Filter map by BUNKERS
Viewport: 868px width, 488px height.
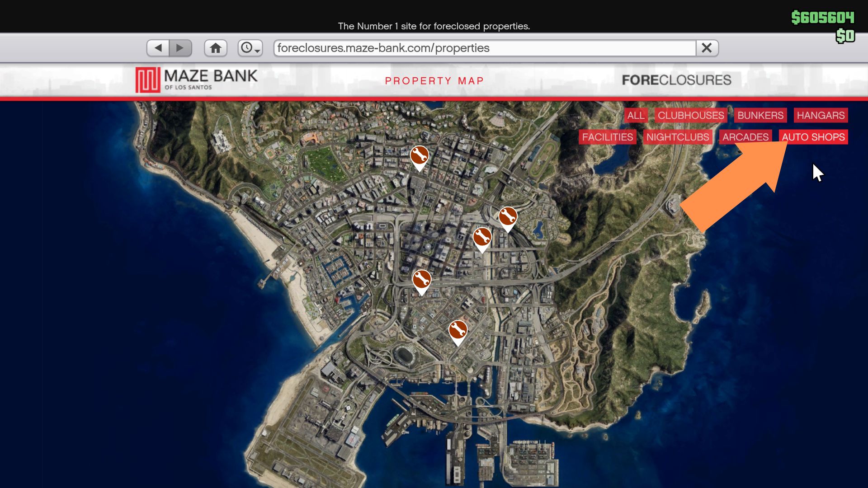[760, 115]
